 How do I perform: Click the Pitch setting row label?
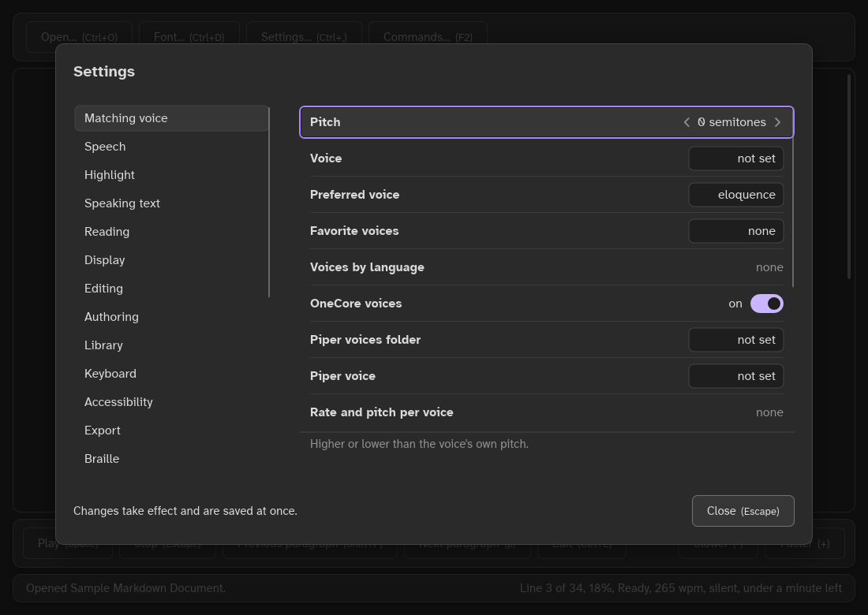325,122
